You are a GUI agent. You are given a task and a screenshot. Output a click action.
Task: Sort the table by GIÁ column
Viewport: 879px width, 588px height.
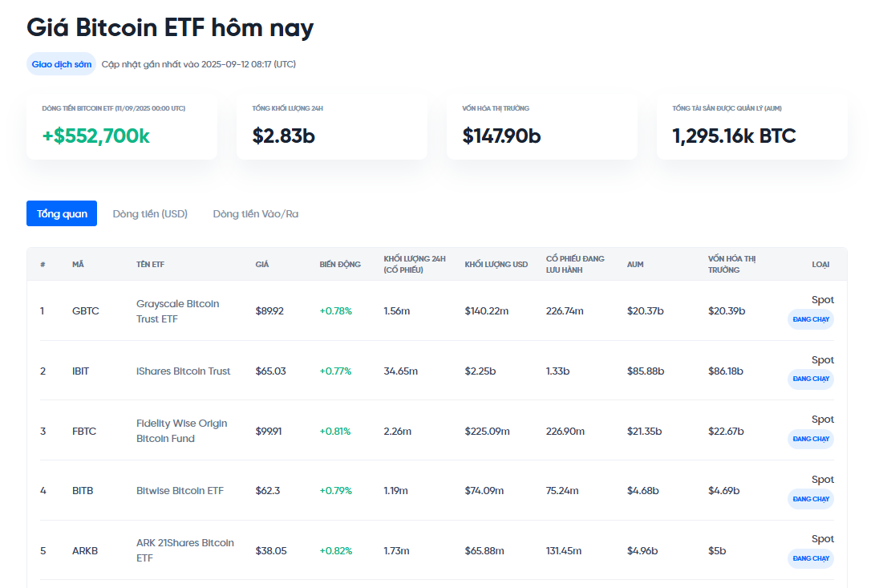coord(260,264)
